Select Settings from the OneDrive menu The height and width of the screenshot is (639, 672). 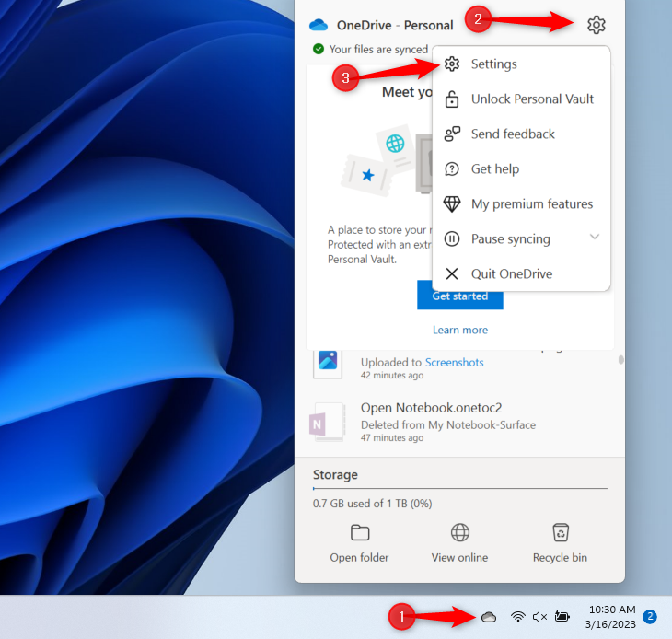[x=493, y=64]
